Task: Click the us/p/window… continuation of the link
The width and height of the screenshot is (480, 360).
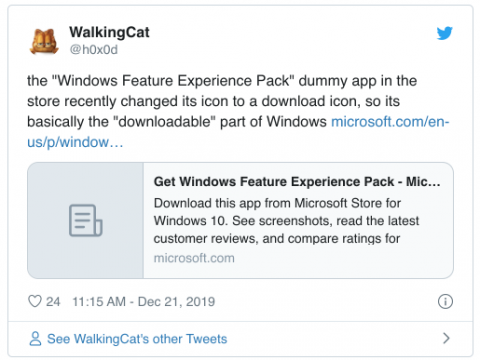Action: [75, 142]
